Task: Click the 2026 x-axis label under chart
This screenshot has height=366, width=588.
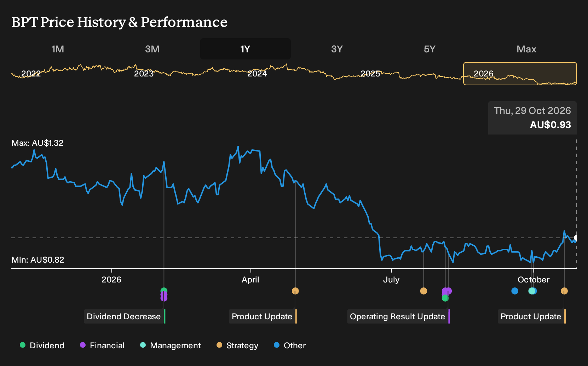Action: (111, 280)
